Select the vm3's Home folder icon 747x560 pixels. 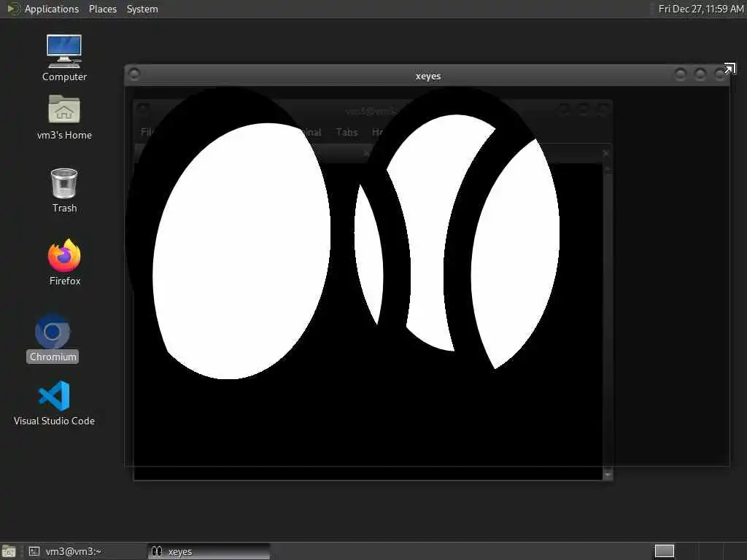(64, 117)
